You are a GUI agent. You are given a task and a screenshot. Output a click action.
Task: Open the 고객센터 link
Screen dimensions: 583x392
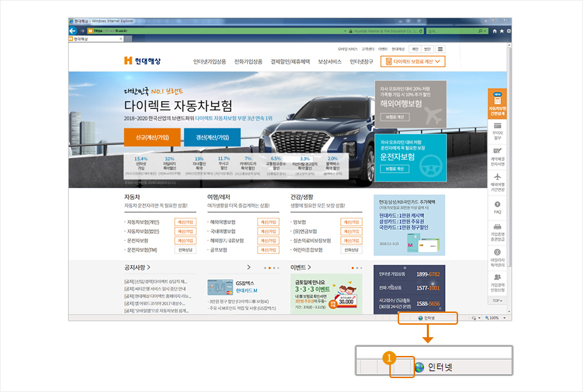click(368, 49)
